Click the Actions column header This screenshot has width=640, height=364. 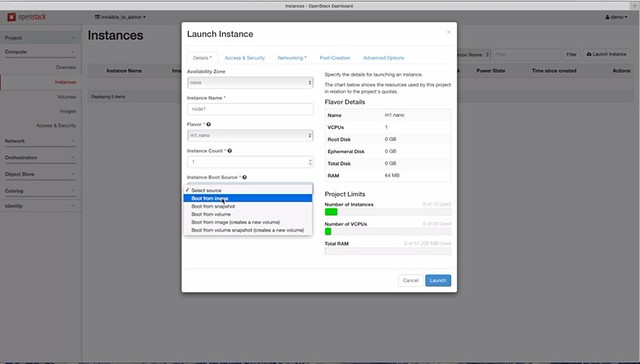[621, 71]
